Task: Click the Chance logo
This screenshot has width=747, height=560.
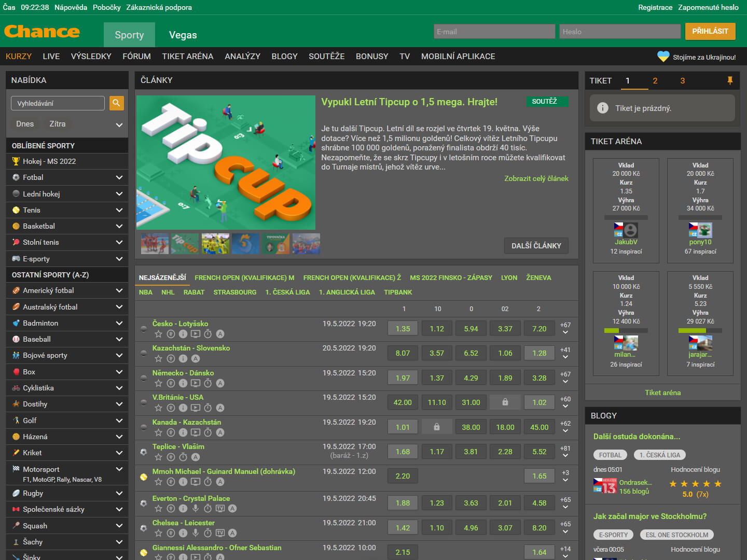Action: [42, 32]
